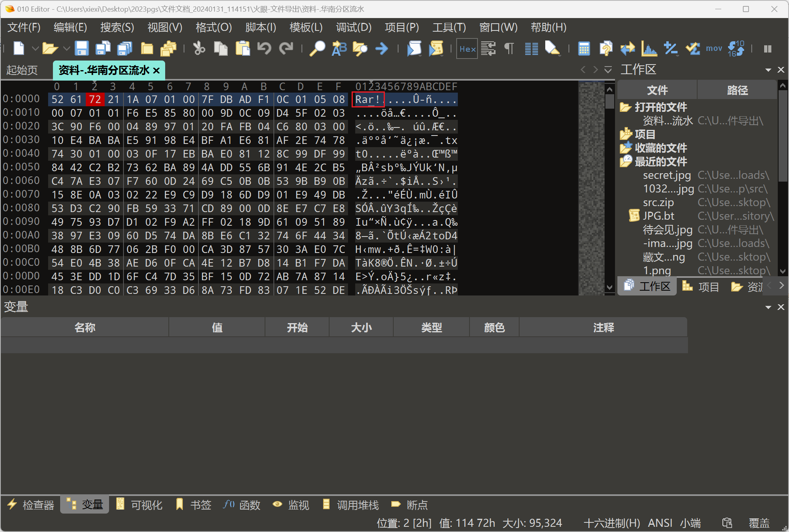Click the Open File folder icon

(x=50, y=49)
